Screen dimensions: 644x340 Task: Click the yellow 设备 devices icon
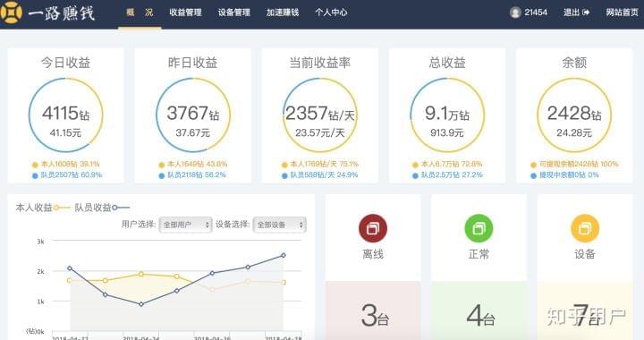coord(585,228)
